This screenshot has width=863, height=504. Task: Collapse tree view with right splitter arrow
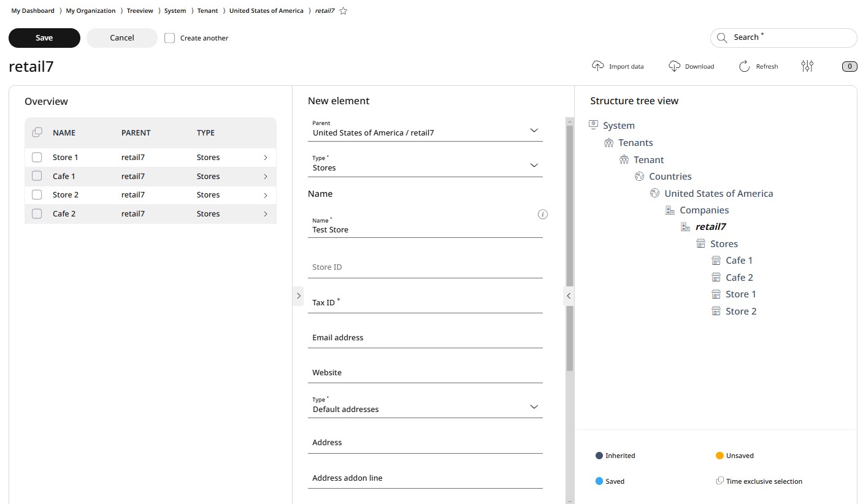click(569, 296)
